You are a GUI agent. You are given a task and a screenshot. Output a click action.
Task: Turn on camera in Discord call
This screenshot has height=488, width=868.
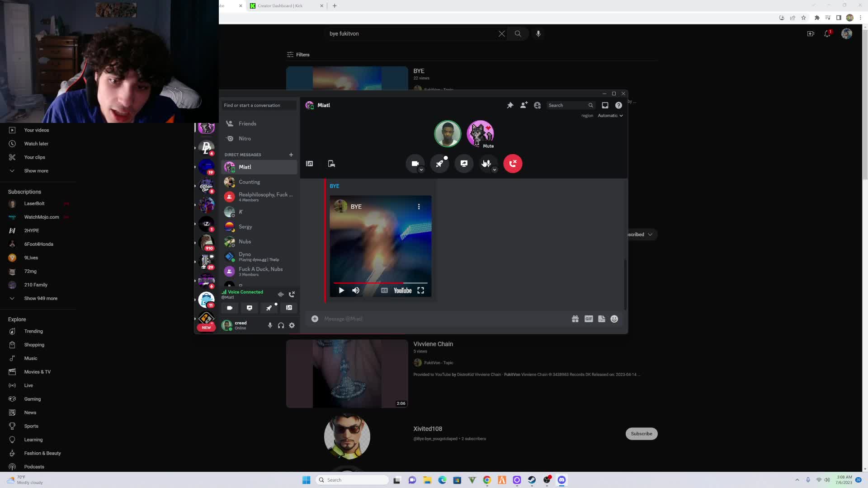[415, 164]
